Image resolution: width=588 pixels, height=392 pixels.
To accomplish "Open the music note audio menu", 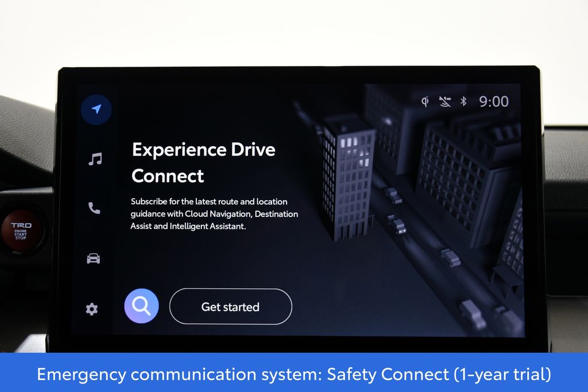I will tap(95, 159).
